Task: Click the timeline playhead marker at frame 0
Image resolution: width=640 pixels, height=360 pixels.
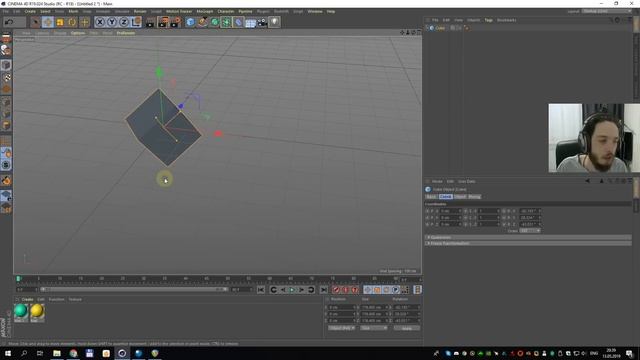Action: coord(18,279)
